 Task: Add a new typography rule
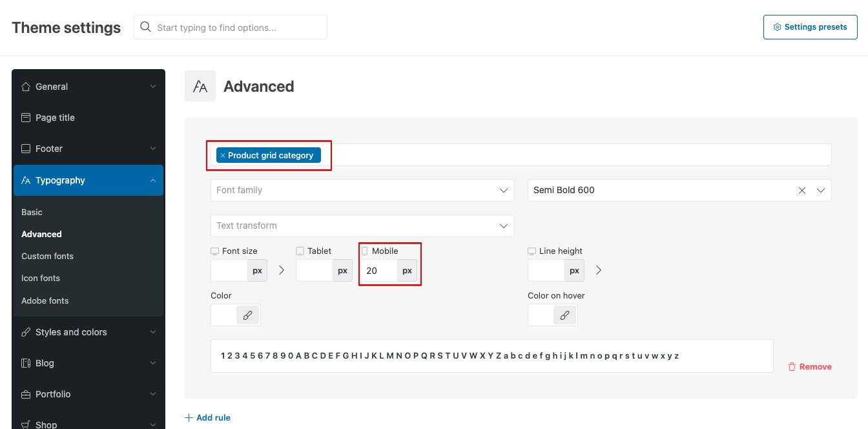point(208,418)
